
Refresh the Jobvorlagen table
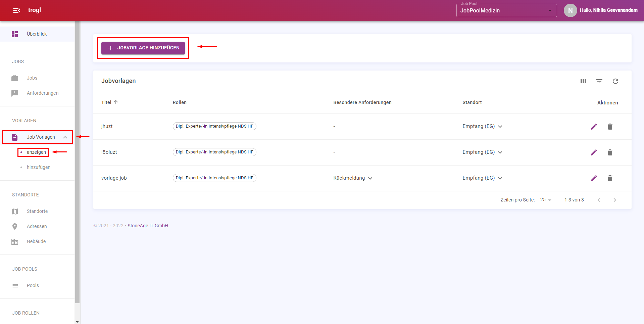(615, 81)
